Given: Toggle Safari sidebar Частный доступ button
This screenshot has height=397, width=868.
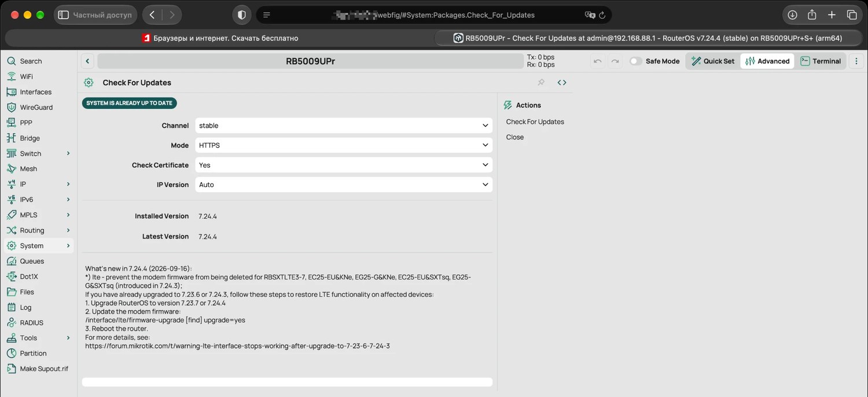Looking at the screenshot, I should [x=95, y=15].
